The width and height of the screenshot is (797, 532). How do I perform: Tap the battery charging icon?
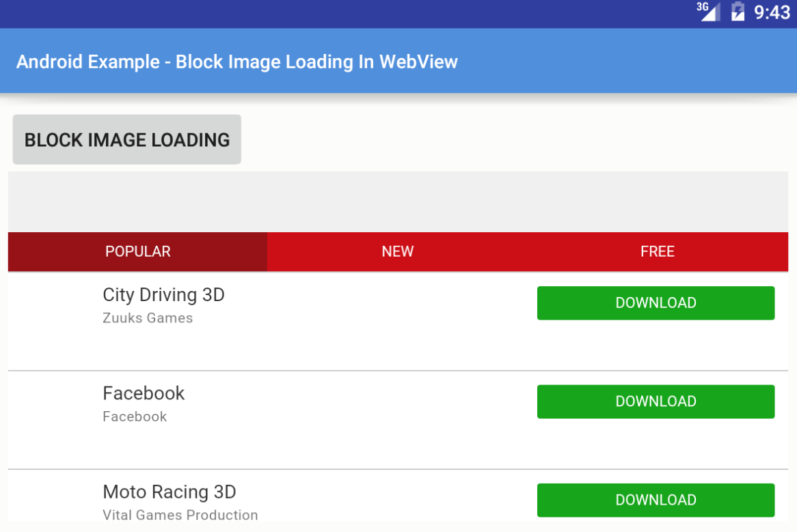tap(738, 11)
